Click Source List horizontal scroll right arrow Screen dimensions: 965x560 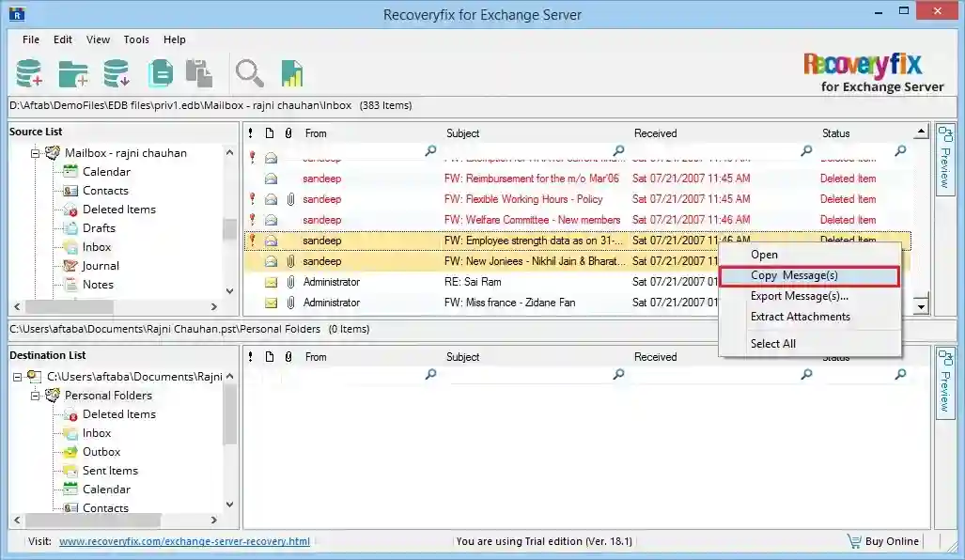214,306
